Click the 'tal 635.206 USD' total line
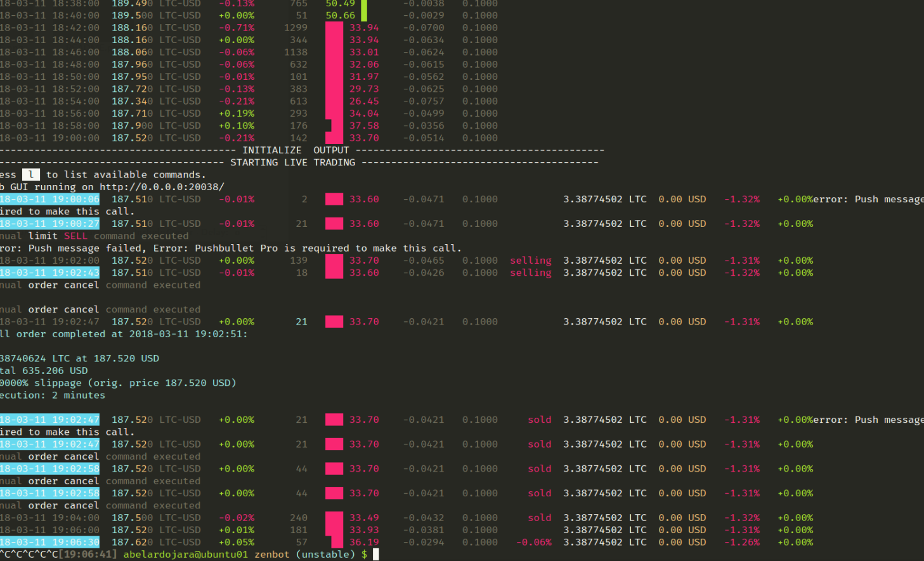Image resolution: width=924 pixels, height=561 pixels. pos(44,371)
